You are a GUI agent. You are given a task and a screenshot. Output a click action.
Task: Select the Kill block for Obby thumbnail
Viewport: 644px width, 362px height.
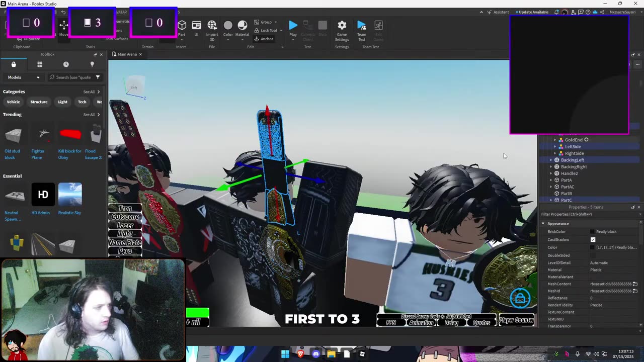click(x=70, y=134)
